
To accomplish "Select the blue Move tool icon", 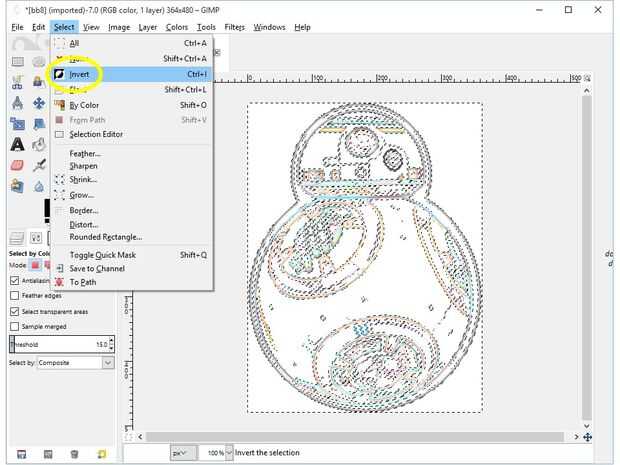I will tap(39, 103).
